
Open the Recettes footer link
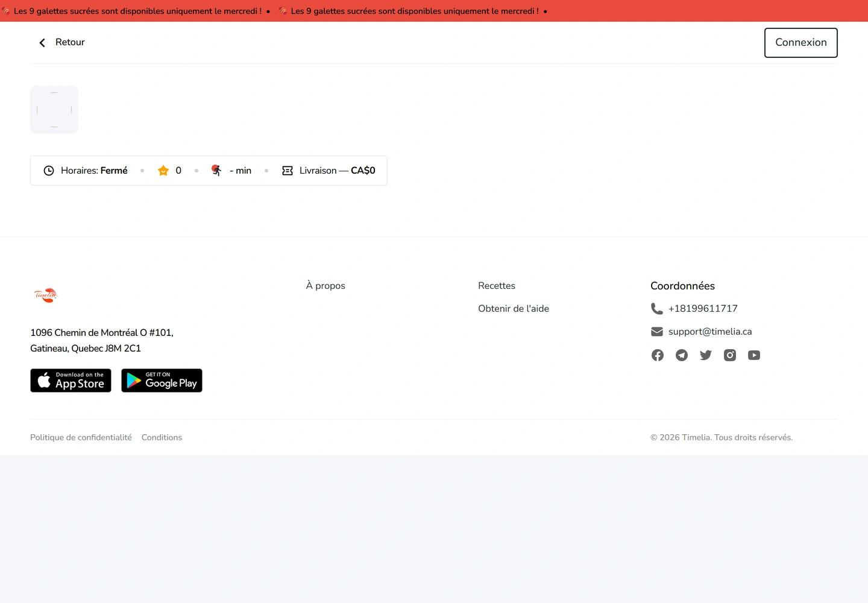pos(497,286)
